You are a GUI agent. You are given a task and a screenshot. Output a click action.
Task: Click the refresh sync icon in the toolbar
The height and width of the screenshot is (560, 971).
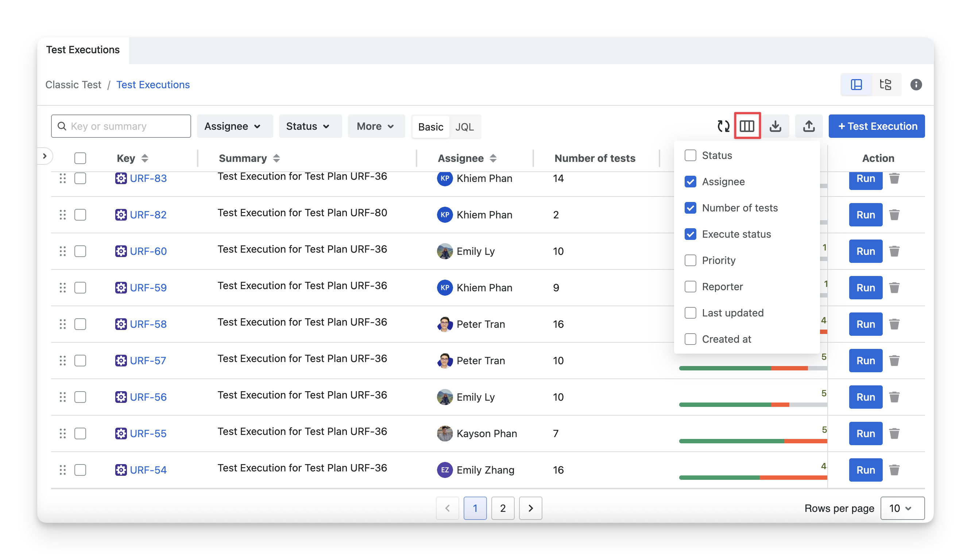(723, 126)
